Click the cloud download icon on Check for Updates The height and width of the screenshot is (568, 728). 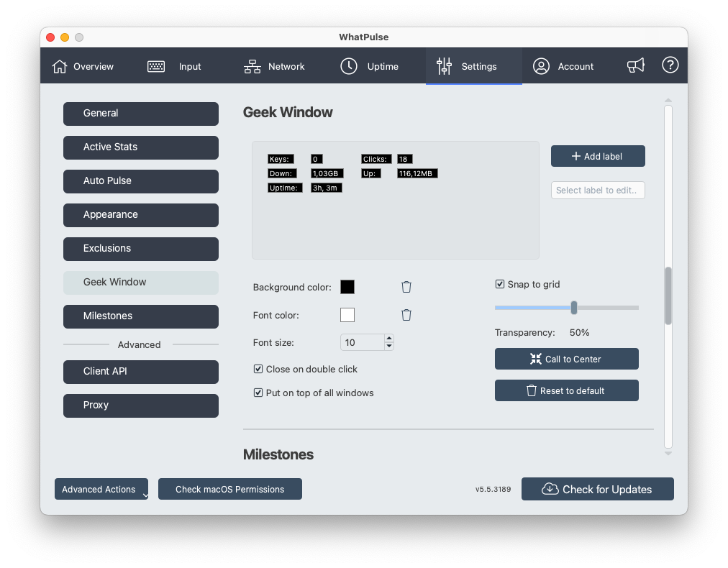click(x=550, y=489)
